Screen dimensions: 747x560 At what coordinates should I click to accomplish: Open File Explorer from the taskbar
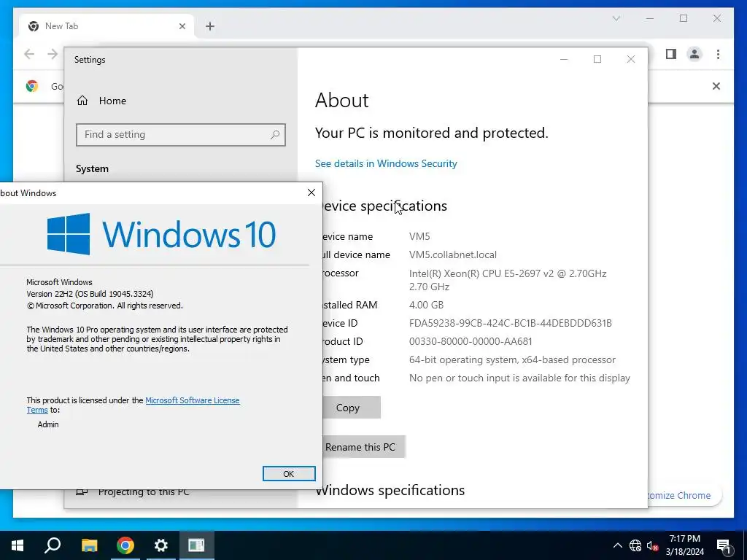pyautogui.click(x=89, y=545)
